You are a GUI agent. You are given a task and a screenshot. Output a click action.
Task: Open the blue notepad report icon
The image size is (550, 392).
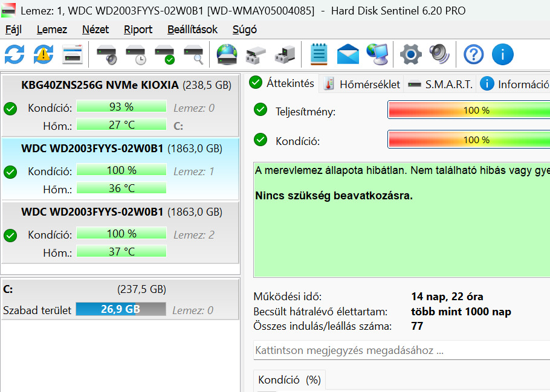click(x=319, y=54)
